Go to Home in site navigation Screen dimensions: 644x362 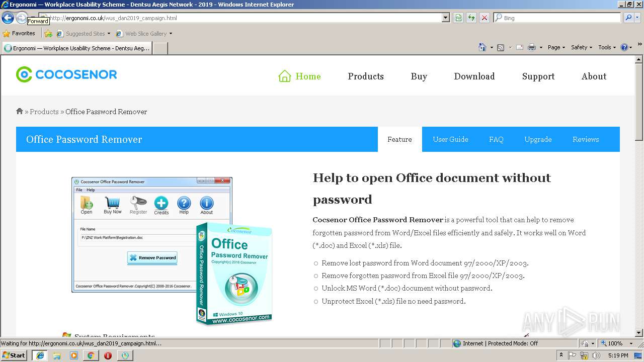coord(299,76)
